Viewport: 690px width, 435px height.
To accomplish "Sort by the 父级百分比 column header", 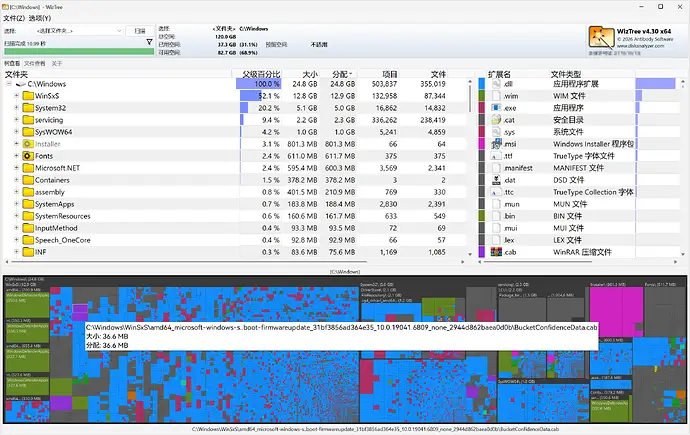I will coord(261,74).
